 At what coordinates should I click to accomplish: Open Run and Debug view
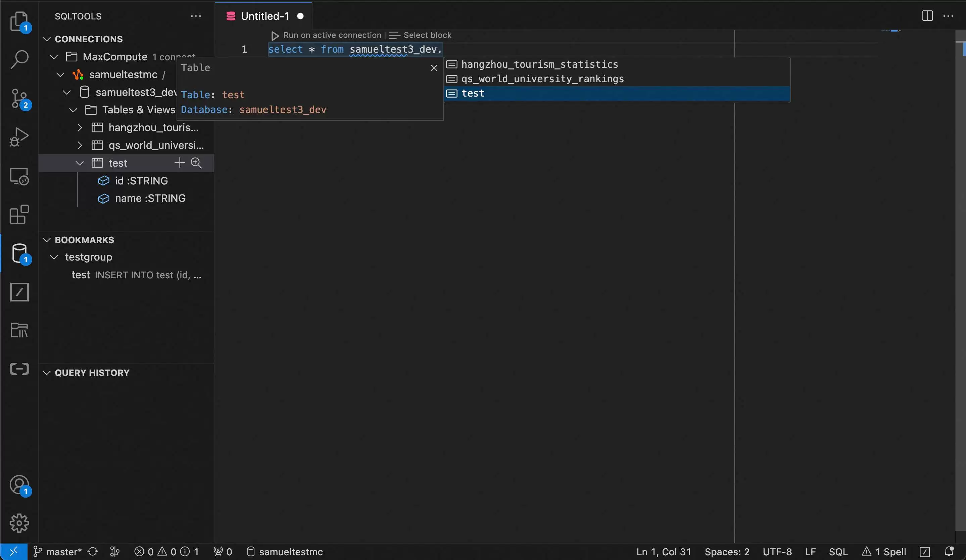click(x=19, y=137)
